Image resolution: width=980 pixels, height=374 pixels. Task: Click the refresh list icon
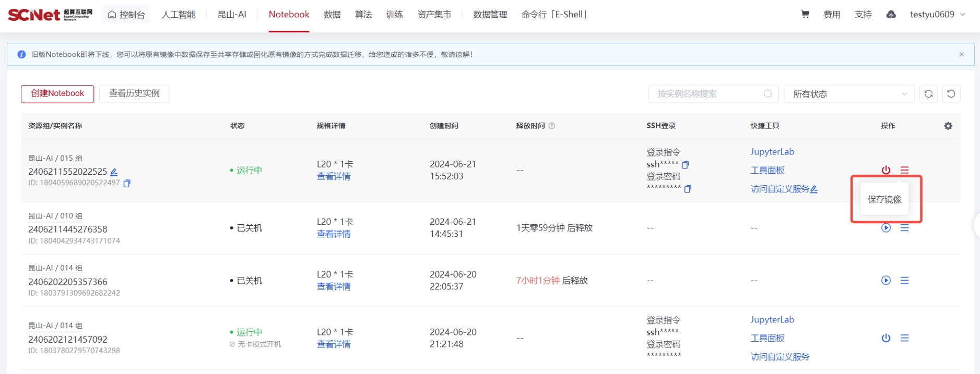(928, 94)
